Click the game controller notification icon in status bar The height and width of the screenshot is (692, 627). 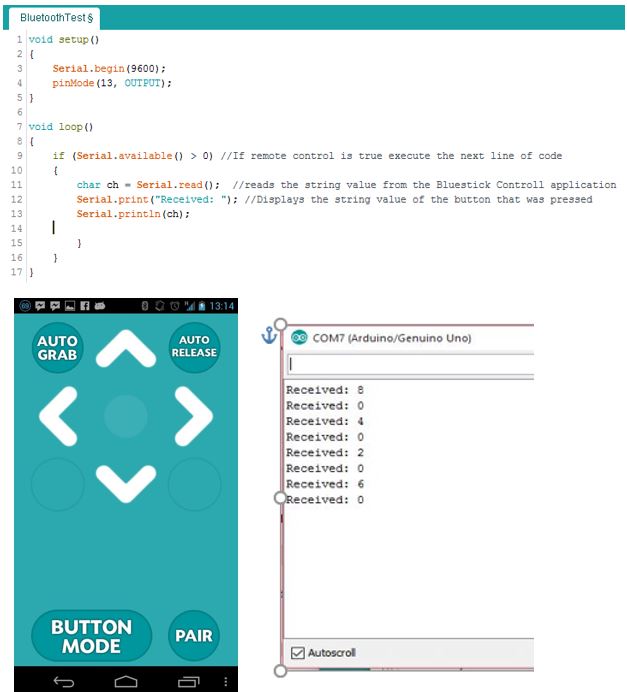tap(100, 306)
